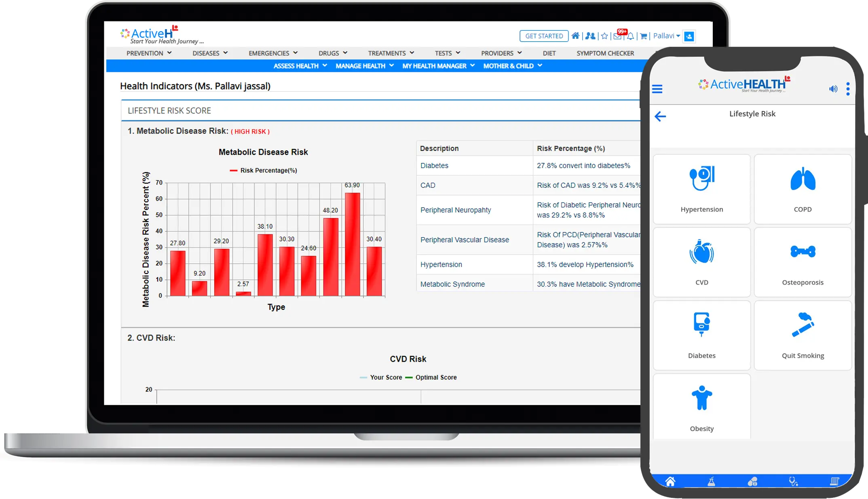The width and height of the screenshot is (868, 499).
Task: Open the Hypertension risk tile
Action: (701, 189)
